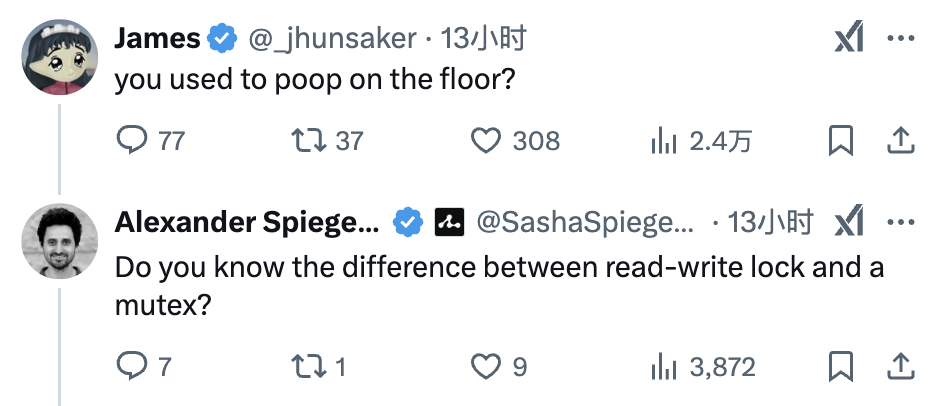Visit @_jhunsaker handle link

[x=329, y=39]
